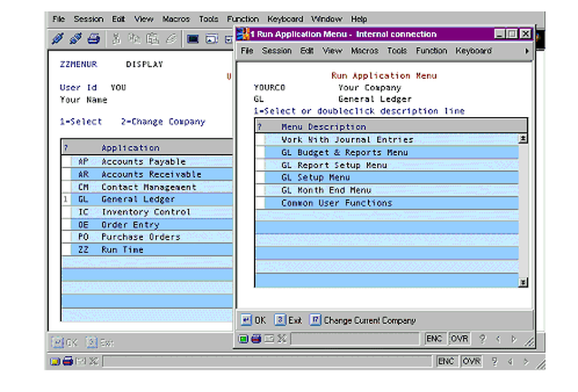
Task: Click the Paste clipboard icon in background toolbar
Action: click(152, 38)
